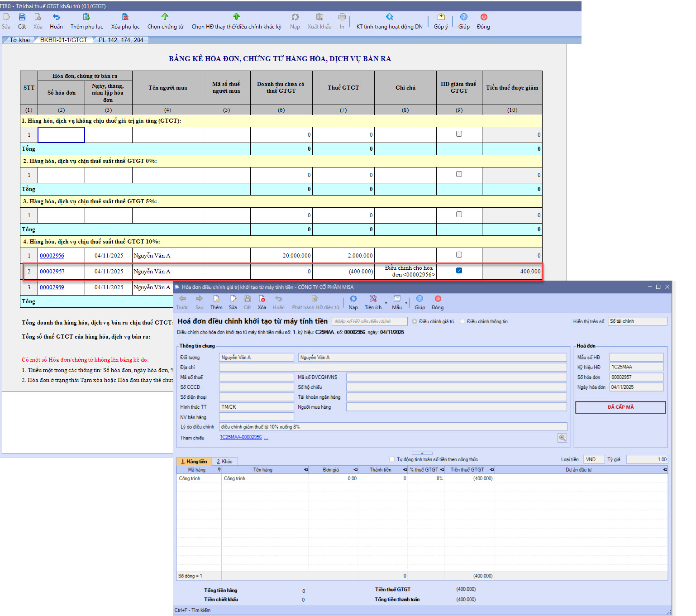This screenshot has width=696, height=616.
Task: Switch to the PL 142, 174, 204 tab
Action: click(121, 40)
